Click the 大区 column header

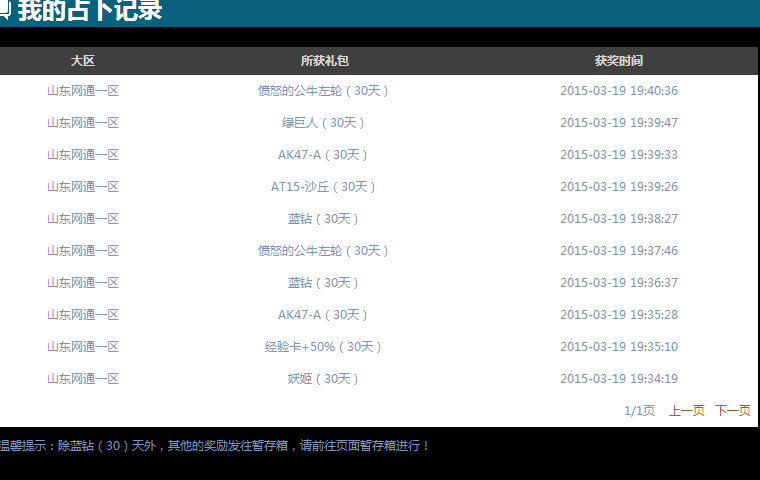click(x=82, y=61)
